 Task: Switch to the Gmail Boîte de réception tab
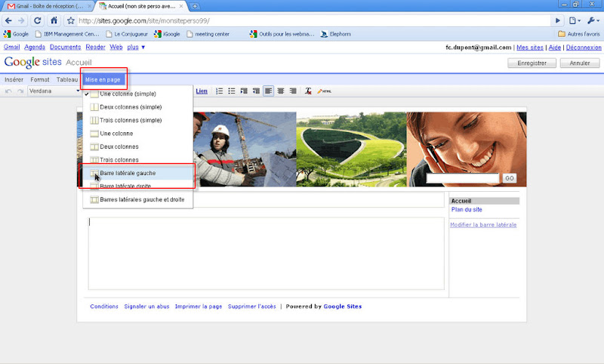coord(49,6)
